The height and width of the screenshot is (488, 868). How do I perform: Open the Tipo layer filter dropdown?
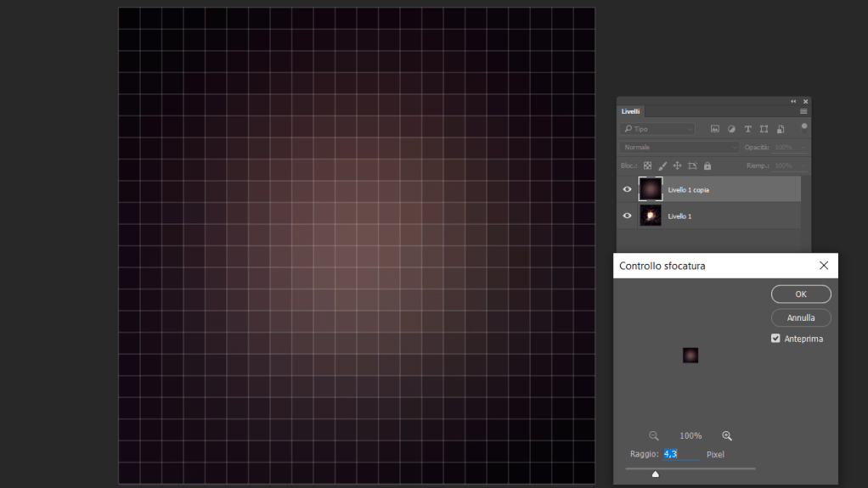[x=658, y=129]
